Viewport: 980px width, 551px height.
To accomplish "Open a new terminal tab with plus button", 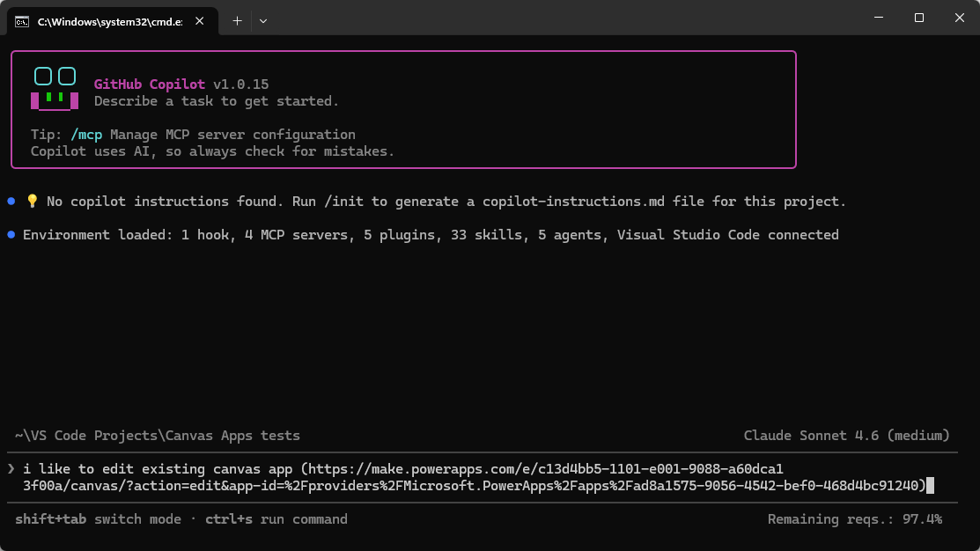I will tap(237, 20).
